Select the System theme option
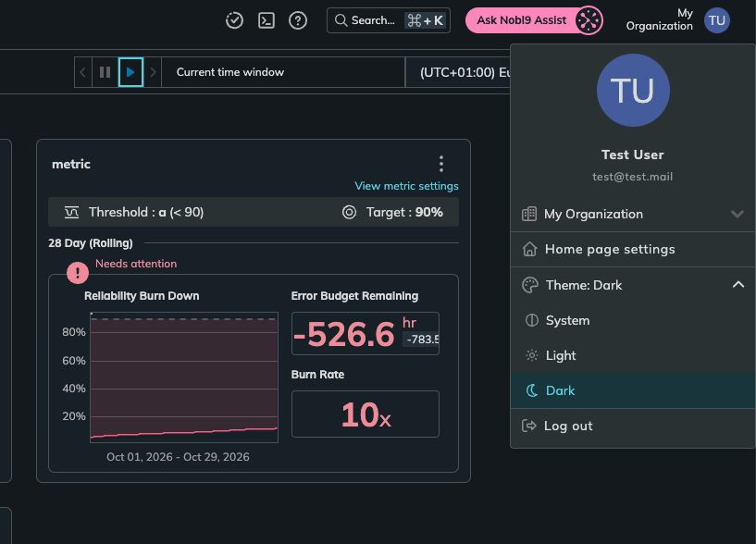The height and width of the screenshot is (544, 756). (x=633, y=320)
